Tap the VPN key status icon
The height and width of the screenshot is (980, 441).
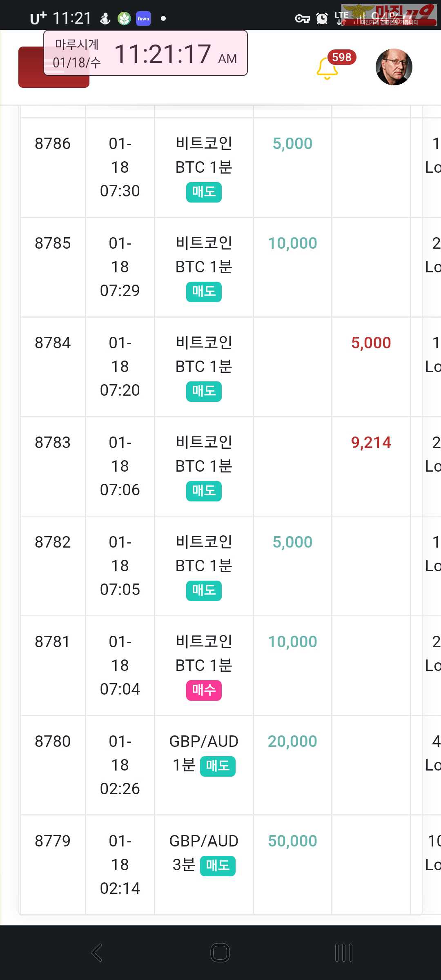303,18
